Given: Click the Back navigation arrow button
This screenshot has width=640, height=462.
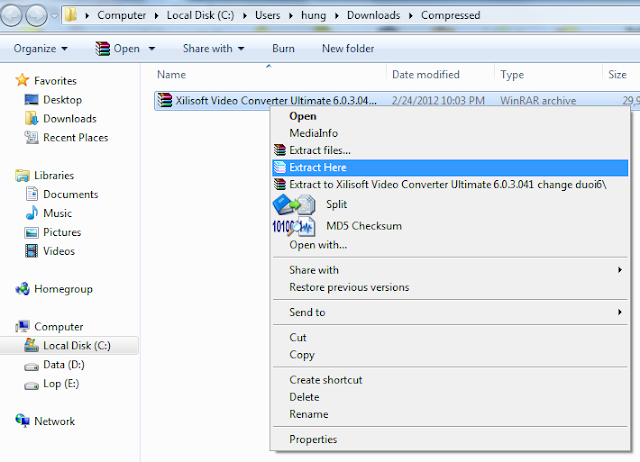Looking at the screenshot, I should coord(11,16).
